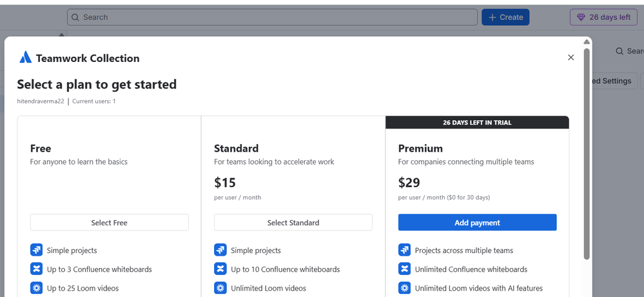The height and width of the screenshot is (297, 644).
Task: Click For anyone to learn the basics text
Action: coord(79,161)
